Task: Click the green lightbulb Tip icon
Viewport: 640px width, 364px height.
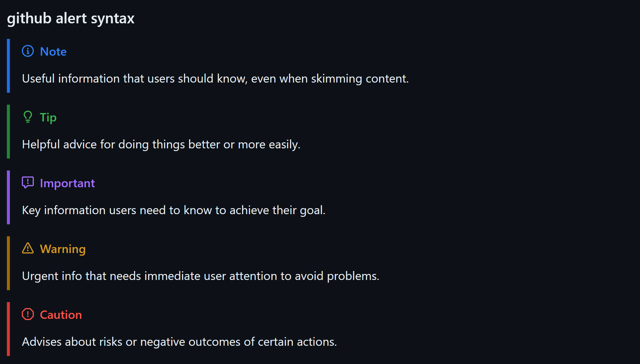Action: (x=28, y=117)
